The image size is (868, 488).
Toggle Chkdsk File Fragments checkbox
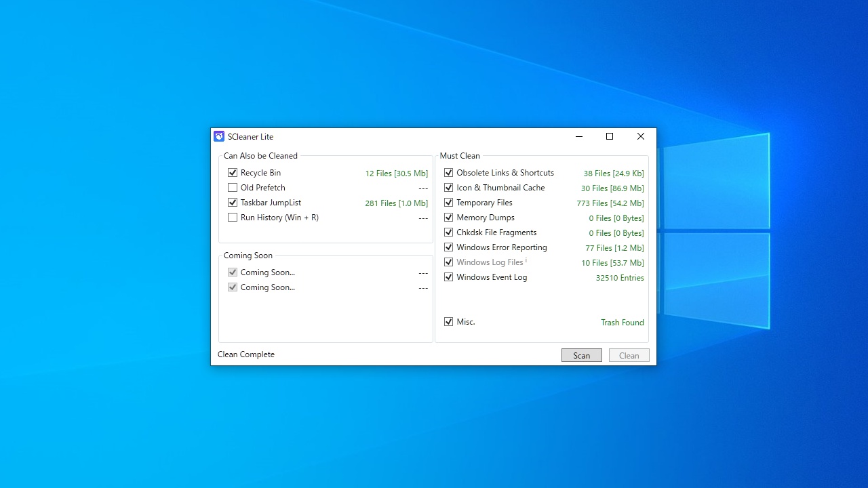click(x=448, y=232)
